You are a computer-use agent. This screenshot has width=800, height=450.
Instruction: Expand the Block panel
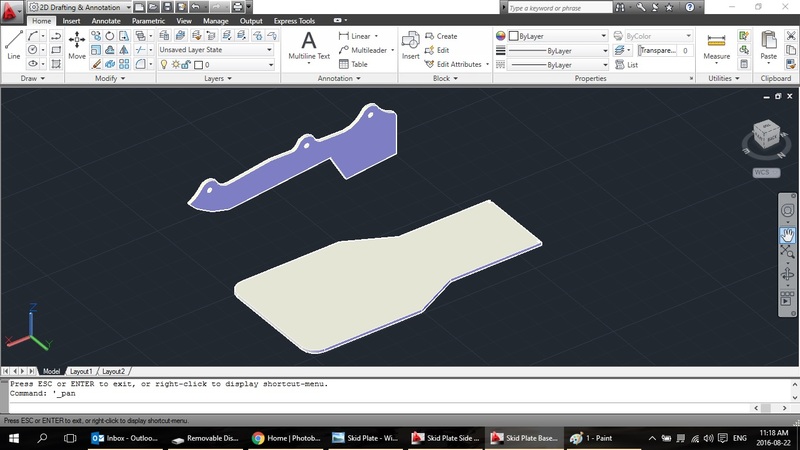coord(445,79)
